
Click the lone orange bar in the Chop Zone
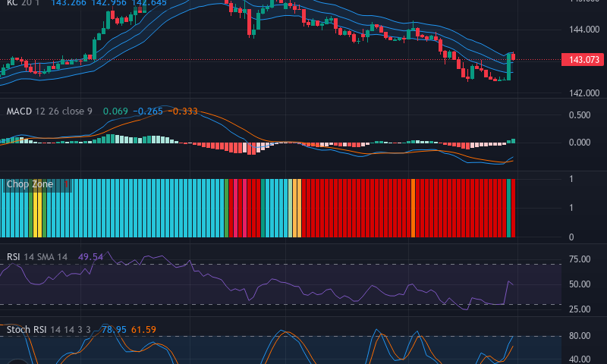click(x=413, y=208)
